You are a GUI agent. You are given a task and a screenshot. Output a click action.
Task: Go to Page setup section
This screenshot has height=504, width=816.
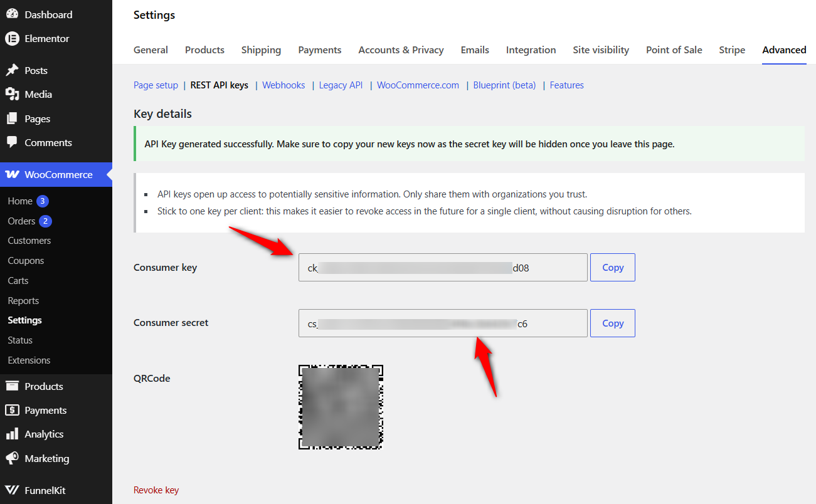click(156, 85)
